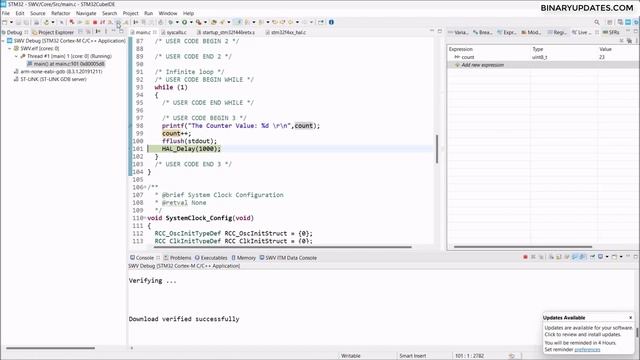
Task: Open the Navigate menu
Action: coord(86,13)
